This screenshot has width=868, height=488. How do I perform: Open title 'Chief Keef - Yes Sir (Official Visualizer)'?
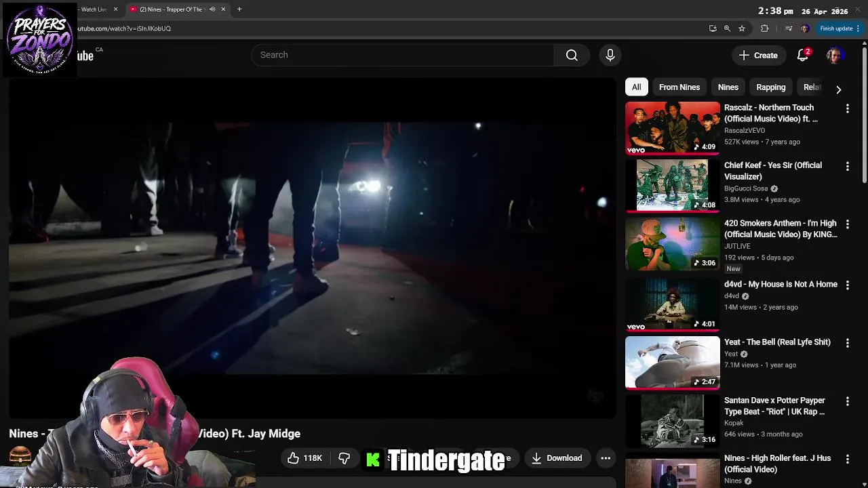773,171
